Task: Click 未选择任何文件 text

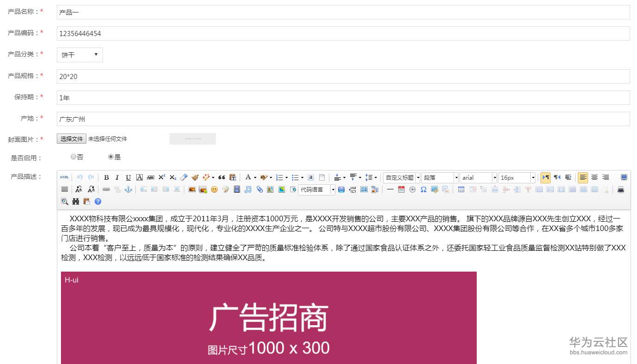Action: click(x=108, y=139)
